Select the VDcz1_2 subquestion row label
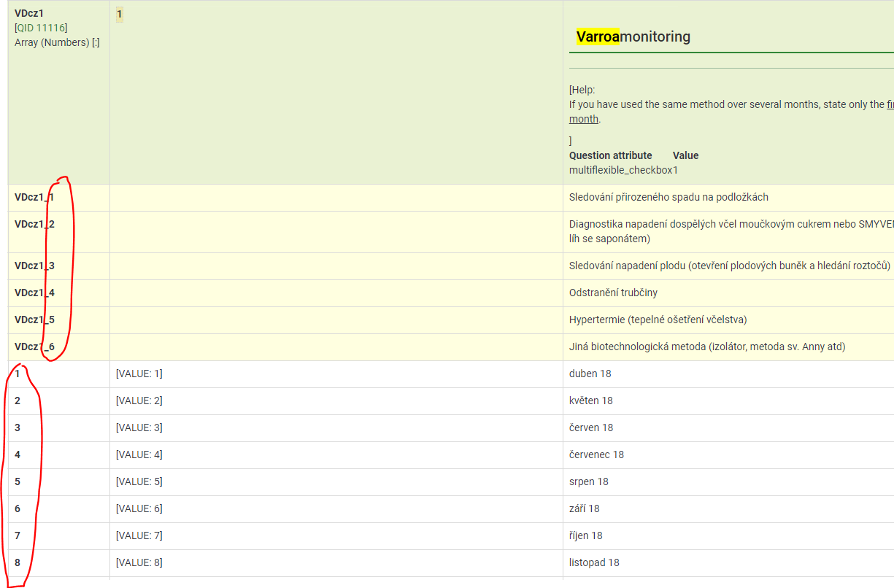The image size is (894, 588). tap(34, 224)
